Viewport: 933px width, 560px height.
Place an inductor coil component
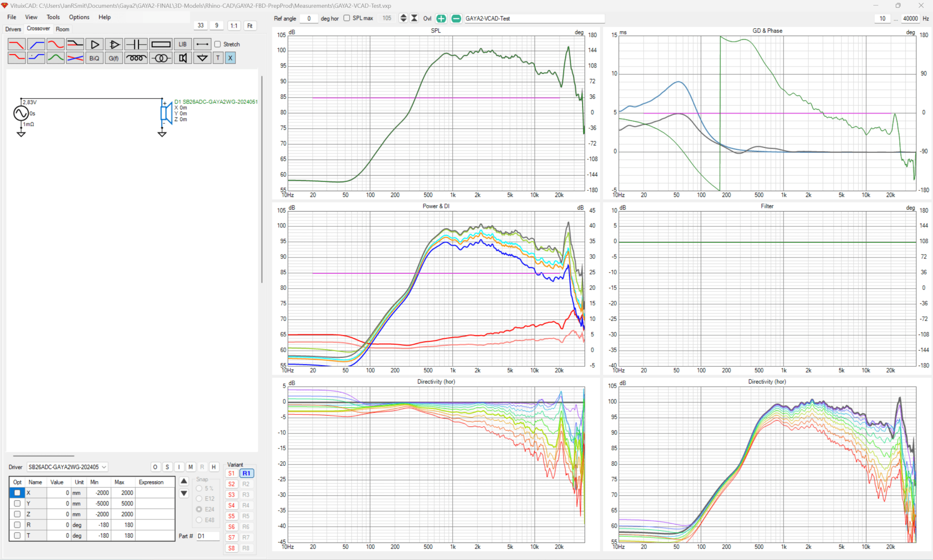tap(136, 58)
